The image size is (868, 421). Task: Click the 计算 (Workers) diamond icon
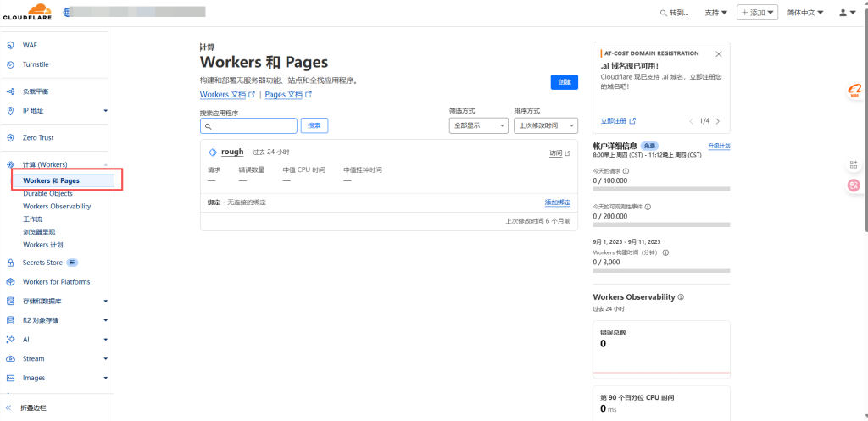coord(10,165)
